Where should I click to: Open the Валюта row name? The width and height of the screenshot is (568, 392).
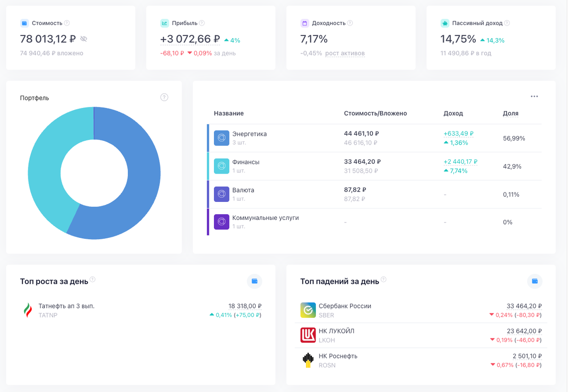coord(243,190)
